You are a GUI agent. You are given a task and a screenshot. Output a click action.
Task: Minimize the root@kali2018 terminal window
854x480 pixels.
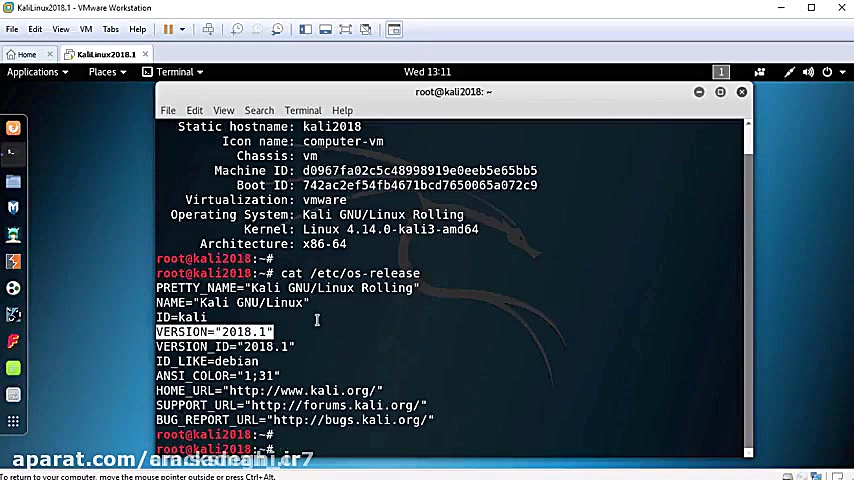[699, 92]
